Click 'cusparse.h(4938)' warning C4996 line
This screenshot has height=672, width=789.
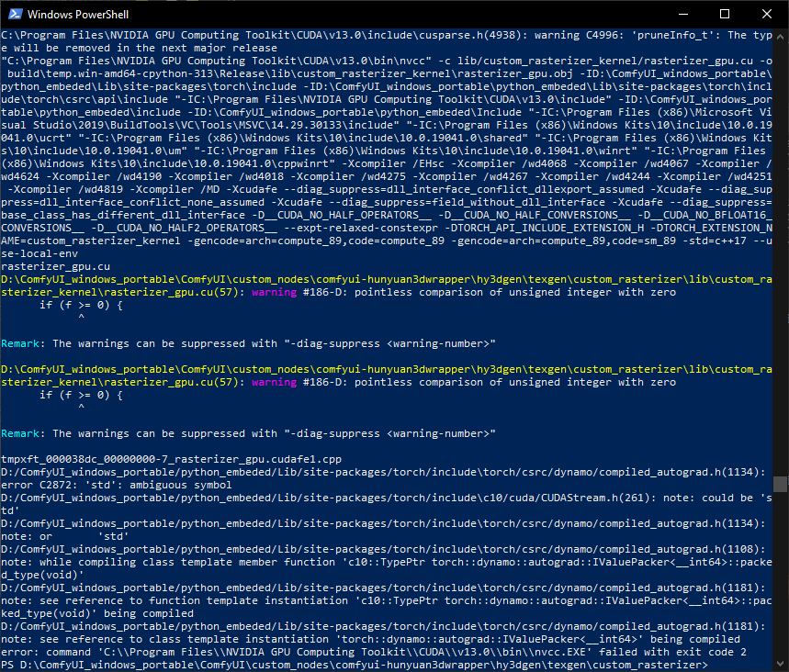coord(386,41)
